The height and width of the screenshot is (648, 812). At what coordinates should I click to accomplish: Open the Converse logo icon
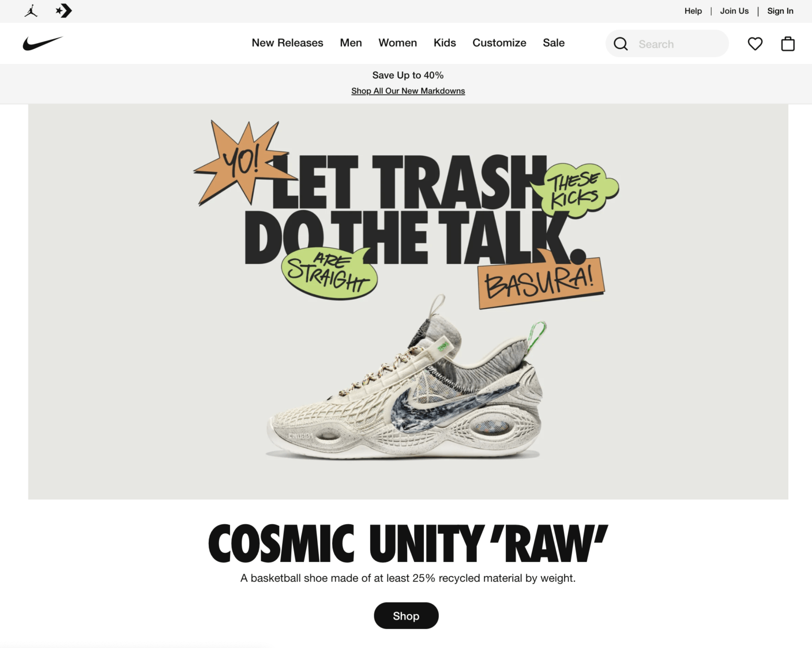[x=64, y=11]
